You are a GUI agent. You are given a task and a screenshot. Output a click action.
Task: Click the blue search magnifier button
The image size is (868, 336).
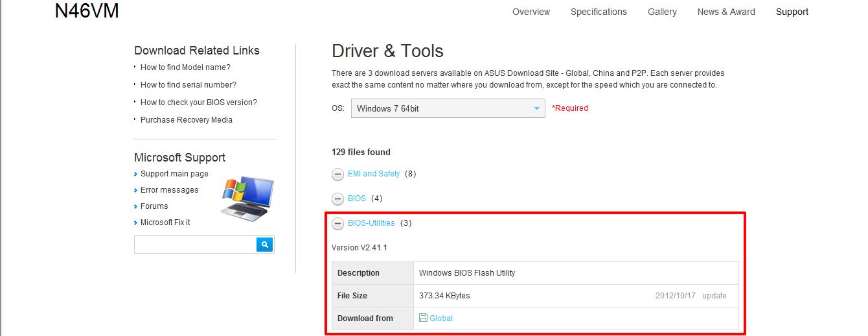(x=265, y=245)
